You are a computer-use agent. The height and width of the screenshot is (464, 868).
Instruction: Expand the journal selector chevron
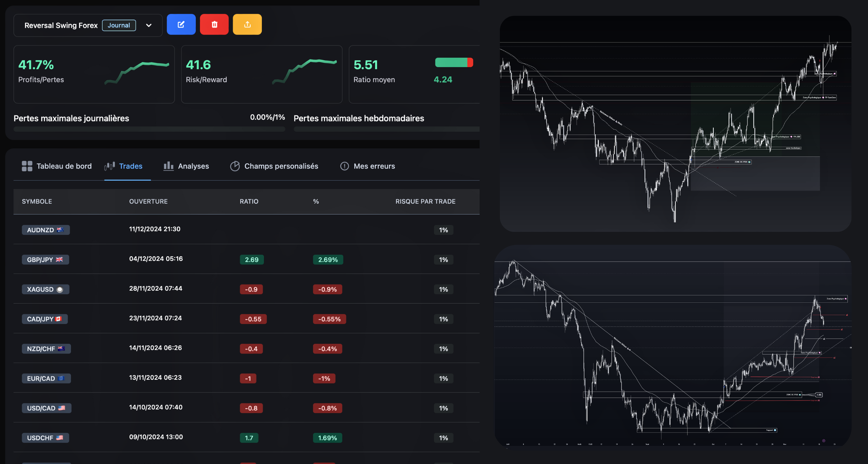[149, 25]
